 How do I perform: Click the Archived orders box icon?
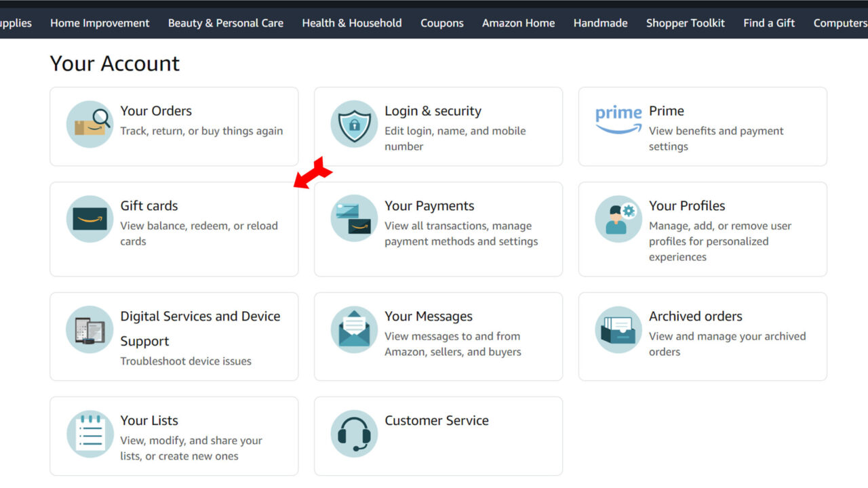click(618, 329)
